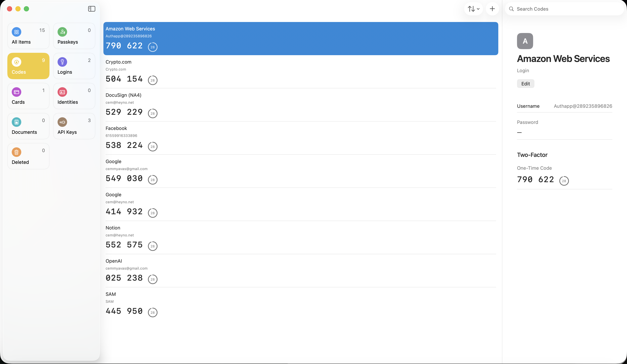Click the search magnifier icon

[x=511, y=9]
